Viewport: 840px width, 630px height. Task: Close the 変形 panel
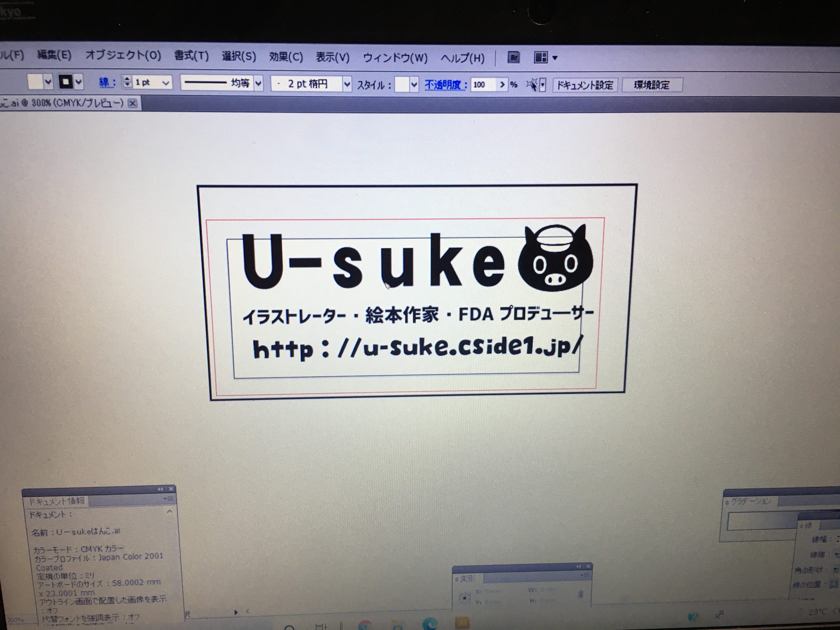point(588,566)
